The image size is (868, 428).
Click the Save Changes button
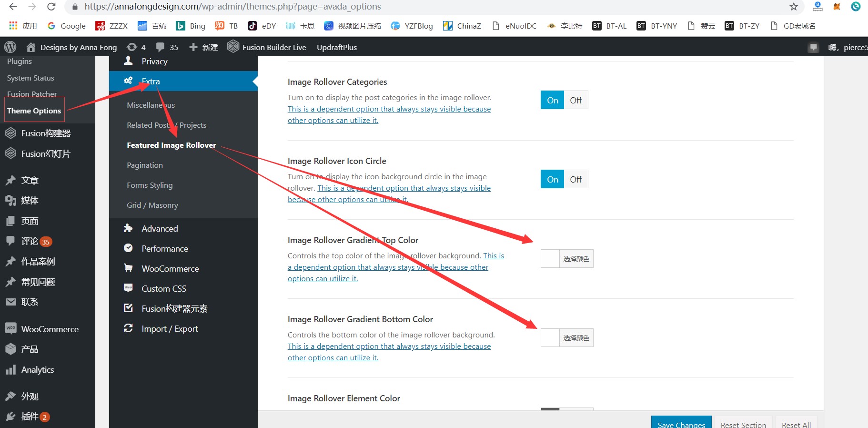(681, 423)
